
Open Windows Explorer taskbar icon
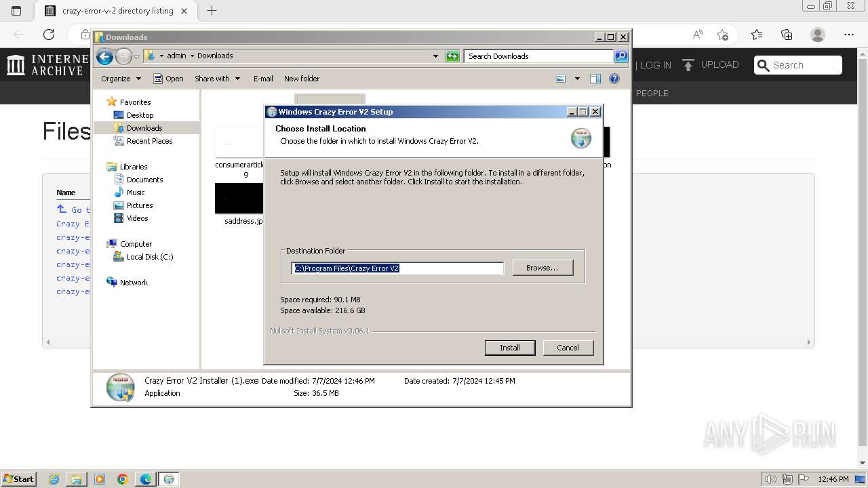pos(77,479)
